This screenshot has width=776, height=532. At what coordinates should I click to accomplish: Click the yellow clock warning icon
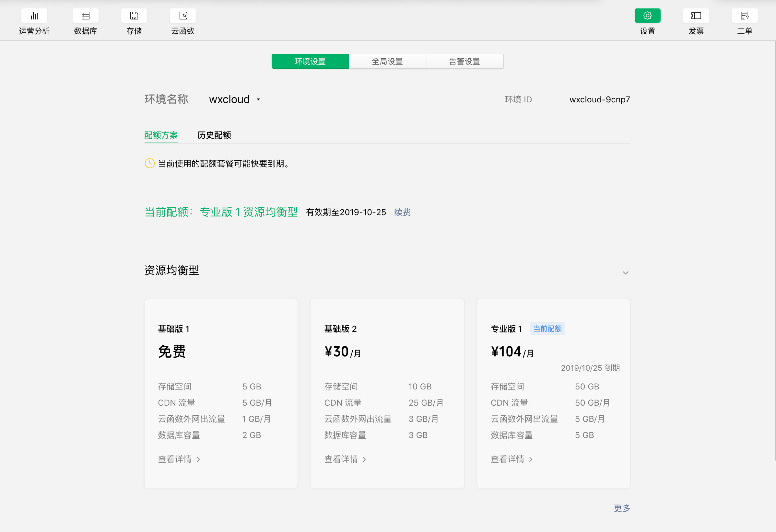pos(149,164)
